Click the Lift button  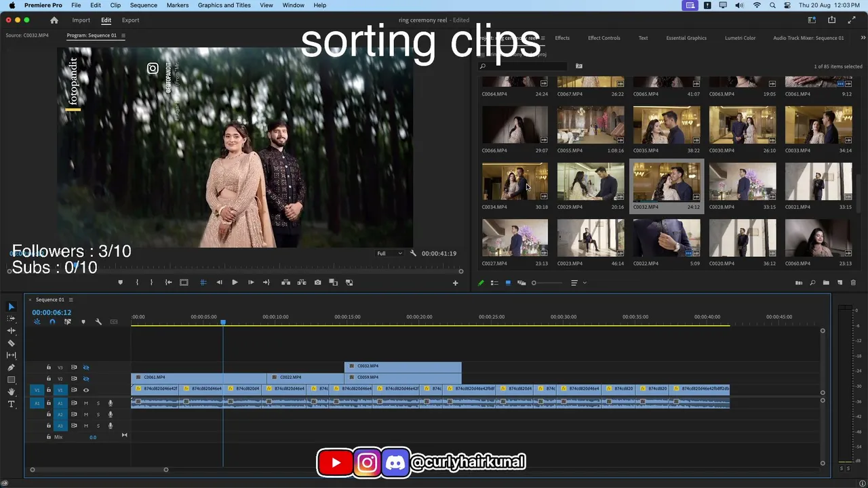click(x=285, y=283)
